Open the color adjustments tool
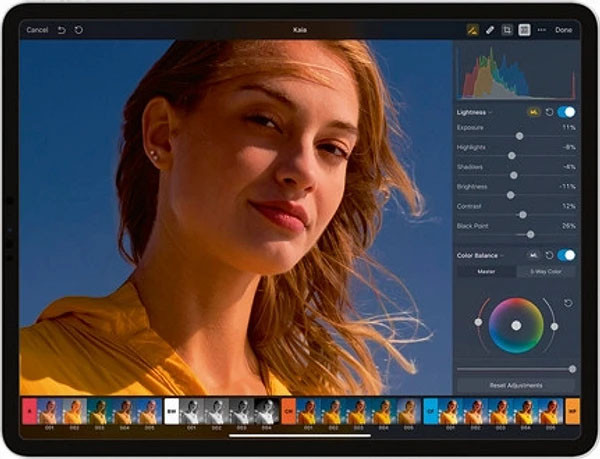This screenshot has height=459, width=600. (x=471, y=30)
